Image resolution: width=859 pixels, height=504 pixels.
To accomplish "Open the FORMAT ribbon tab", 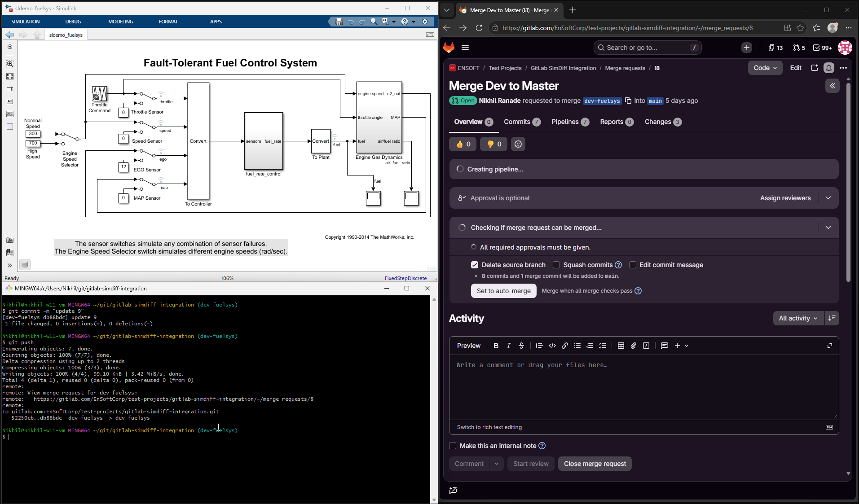I will [x=168, y=22].
